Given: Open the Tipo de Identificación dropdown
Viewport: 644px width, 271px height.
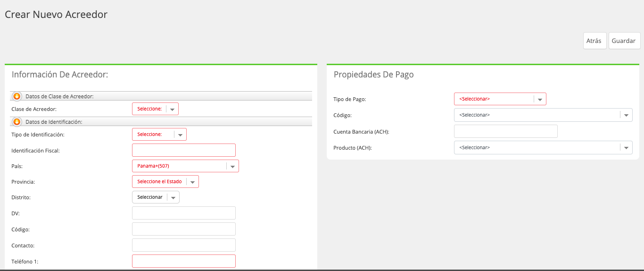Looking at the screenshot, I should (x=159, y=135).
